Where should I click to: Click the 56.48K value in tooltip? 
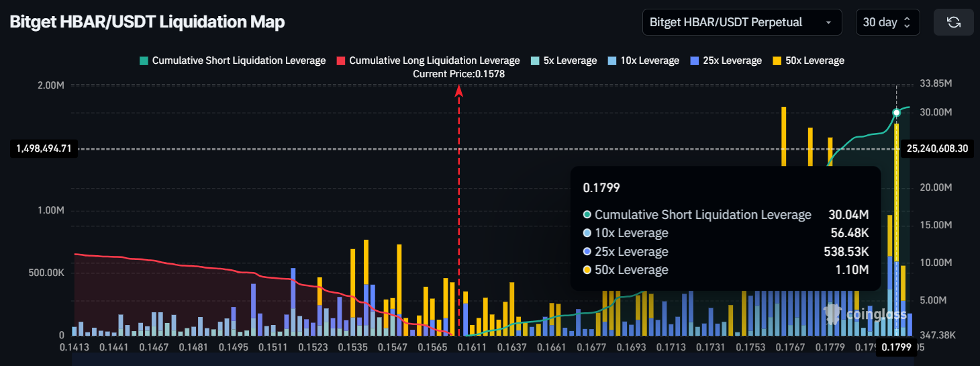[x=849, y=233]
